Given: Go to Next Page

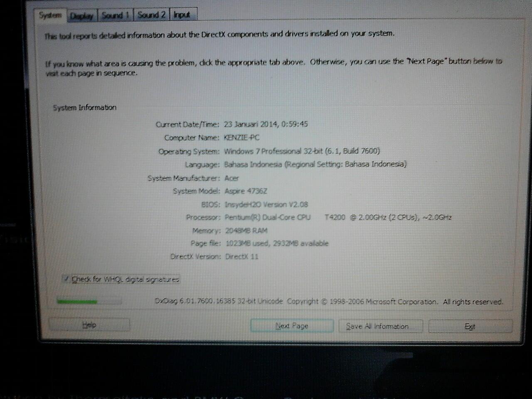Looking at the screenshot, I should [291, 326].
